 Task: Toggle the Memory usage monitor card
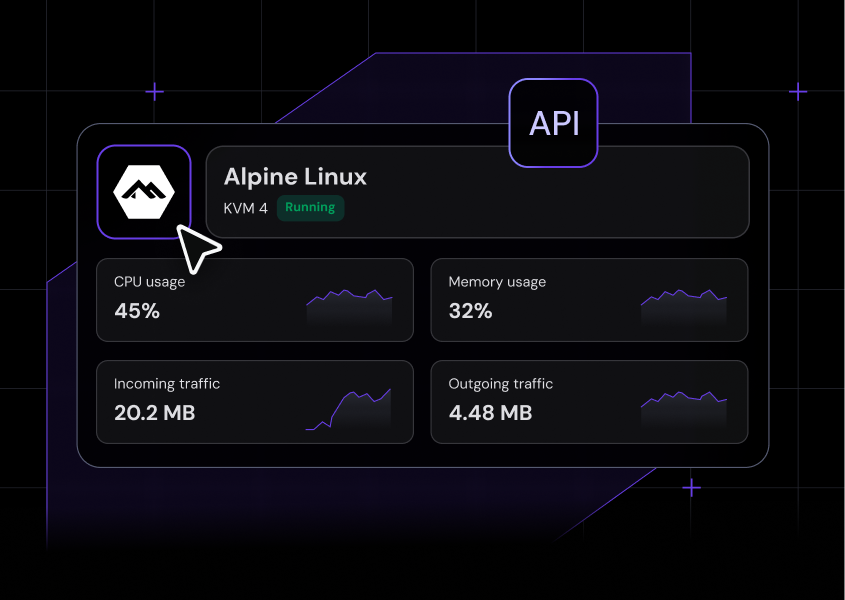click(589, 300)
